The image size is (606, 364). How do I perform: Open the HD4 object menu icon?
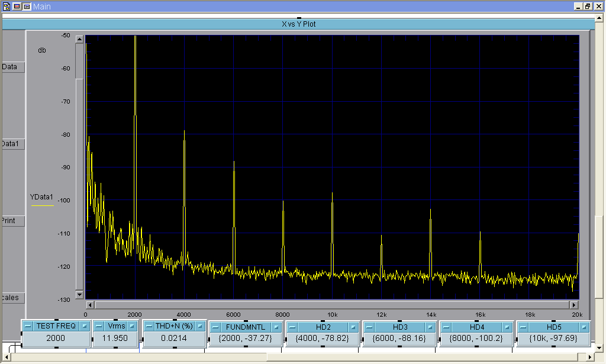tap(507, 327)
